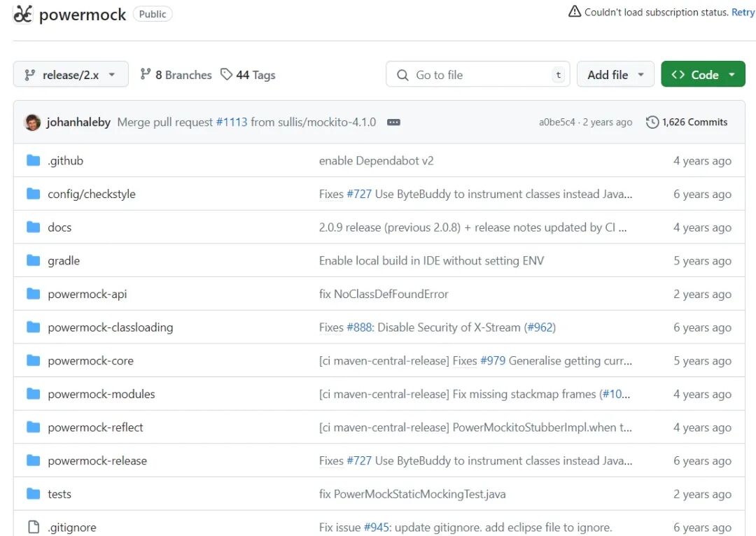Screen dimensions: 756x536
Task: Click the folder icon beside gradle
Action: click(34, 260)
